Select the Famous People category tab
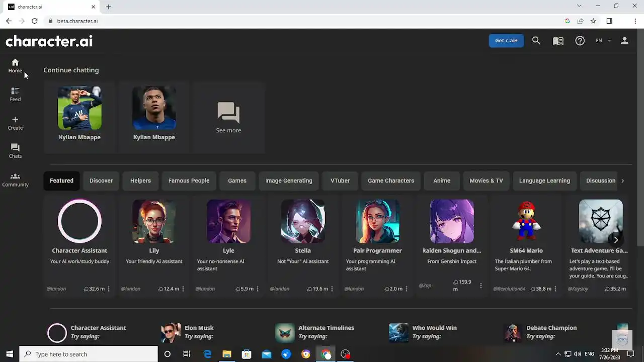This screenshot has height=362, width=644. (x=189, y=180)
